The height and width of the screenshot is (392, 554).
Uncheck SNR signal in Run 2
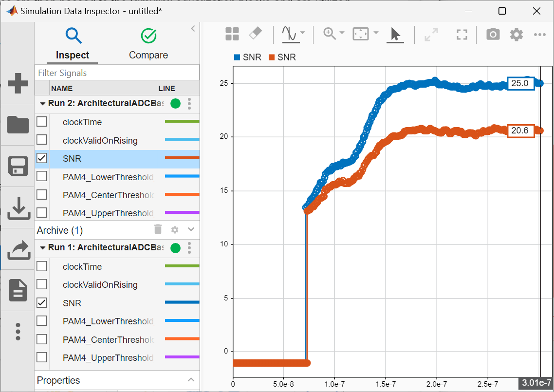[x=42, y=158]
